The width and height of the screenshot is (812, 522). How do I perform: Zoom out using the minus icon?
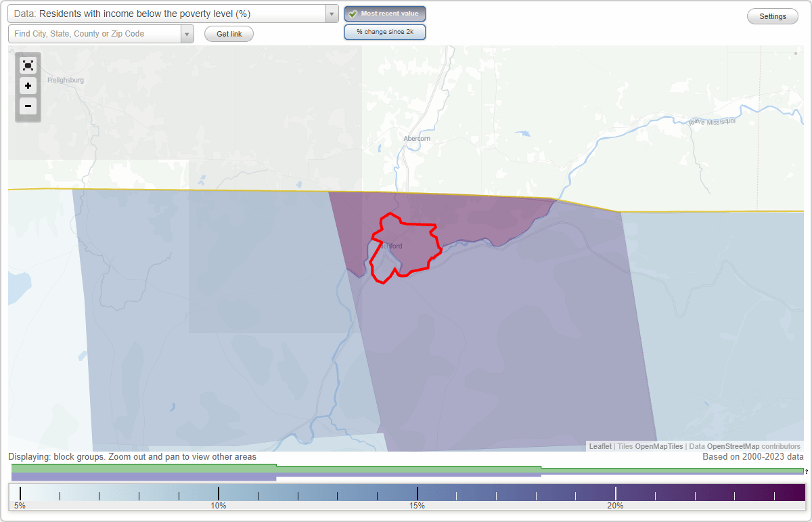coord(28,106)
